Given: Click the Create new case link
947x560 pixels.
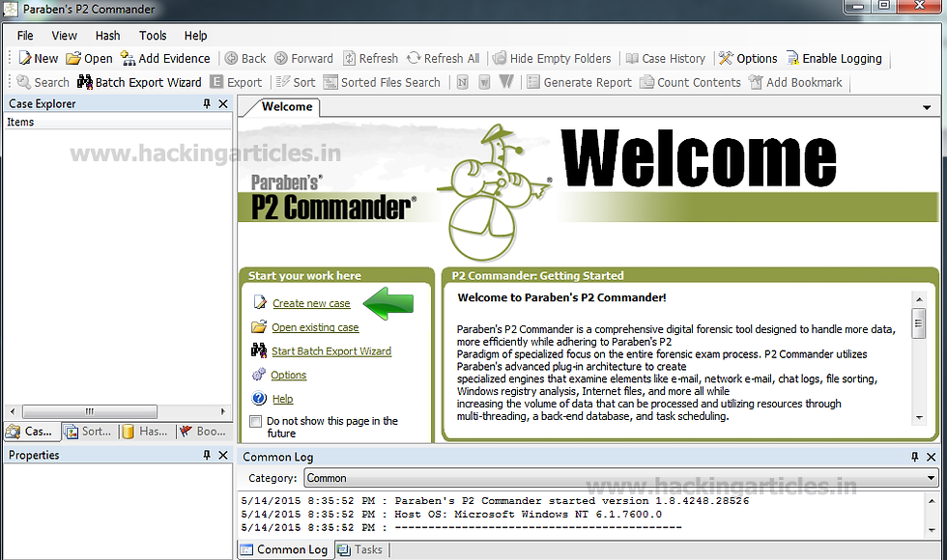Looking at the screenshot, I should [x=311, y=303].
